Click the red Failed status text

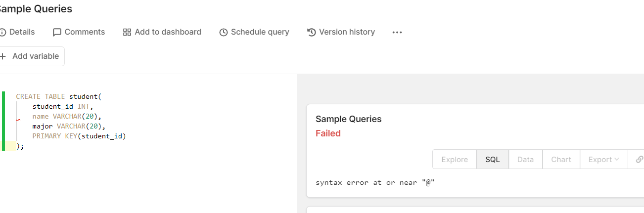(328, 133)
